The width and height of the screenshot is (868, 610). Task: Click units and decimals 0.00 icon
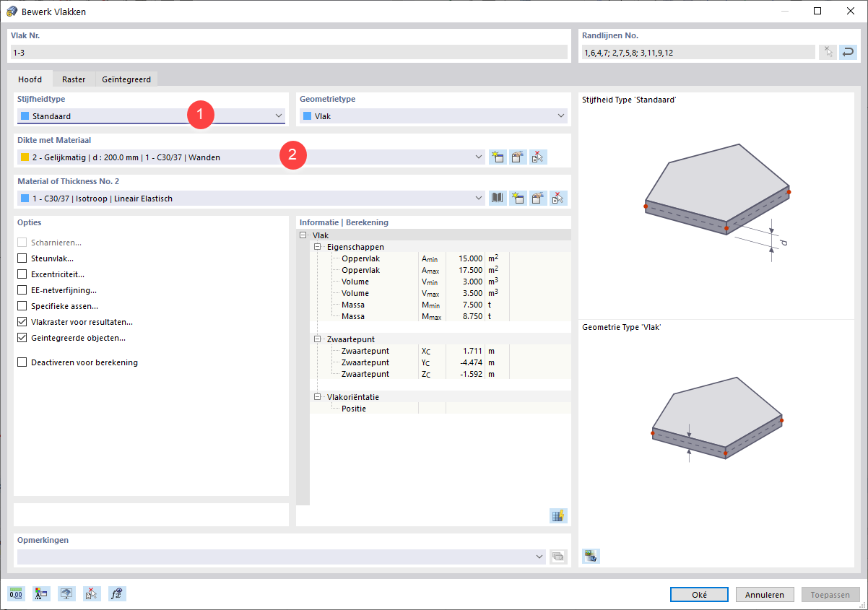(17, 594)
